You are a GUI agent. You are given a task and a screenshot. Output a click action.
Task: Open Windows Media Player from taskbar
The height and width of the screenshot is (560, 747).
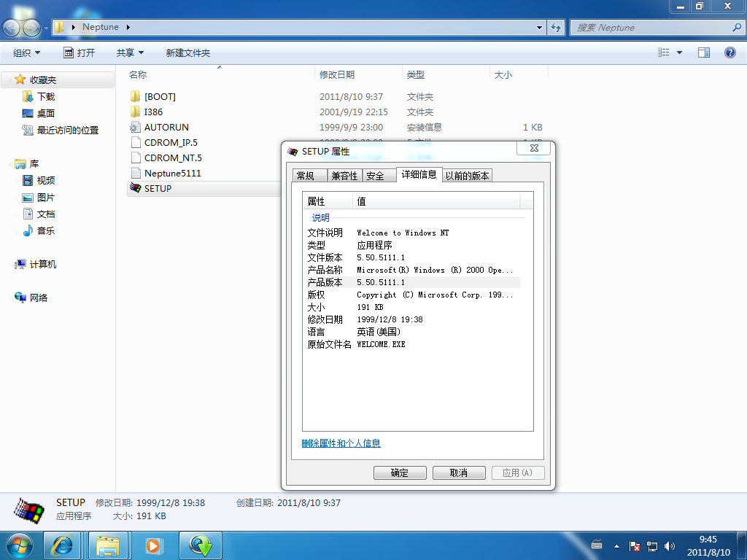(153, 545)
